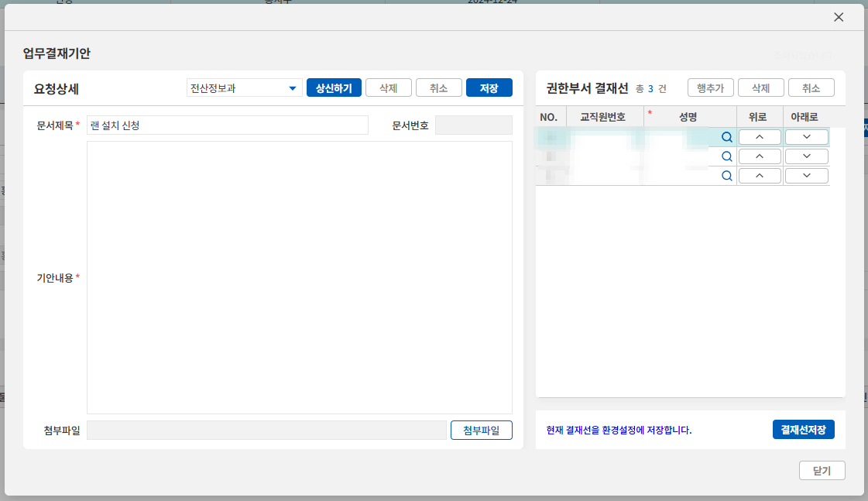The height and width of the screenshot is (501, 868).
Task: Move first approver row down
Action: pos(806,137)
